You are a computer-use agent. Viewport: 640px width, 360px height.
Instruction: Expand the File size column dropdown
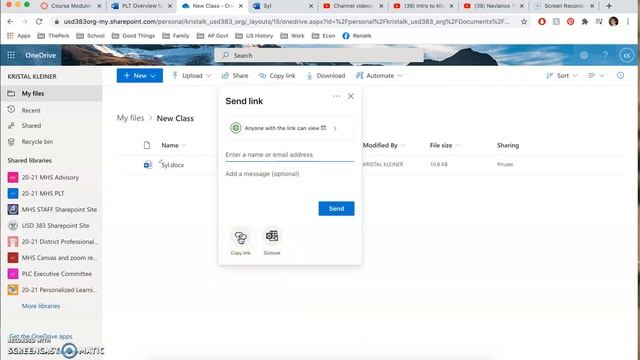coord(457,145)
